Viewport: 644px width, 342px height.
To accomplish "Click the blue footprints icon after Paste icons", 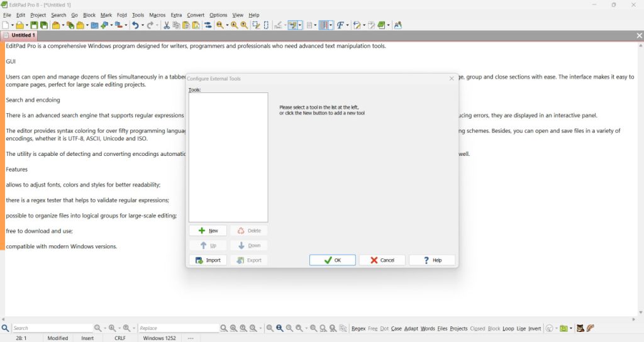I will click(208, 25).
